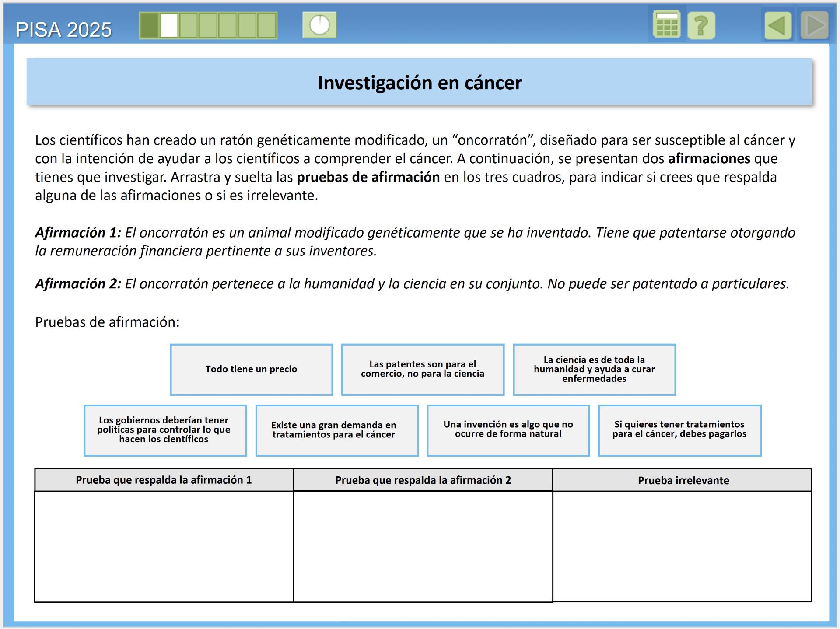
Task: Pick 'Si quieres tener tratamientos' card
Action: coord(679,430)
